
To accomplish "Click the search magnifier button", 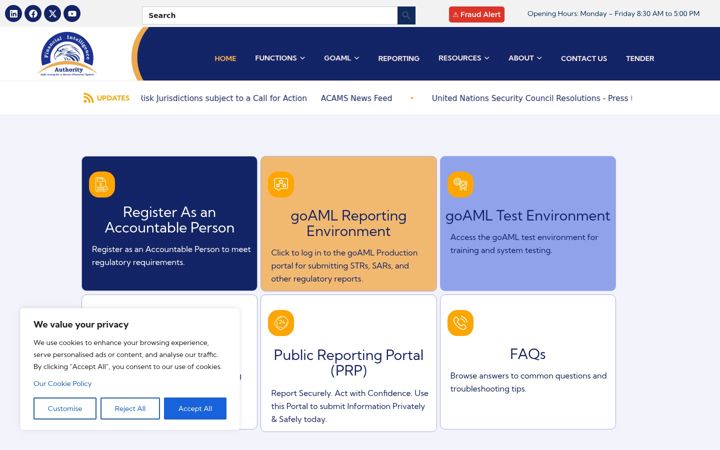I will click(x=406, y=15).
